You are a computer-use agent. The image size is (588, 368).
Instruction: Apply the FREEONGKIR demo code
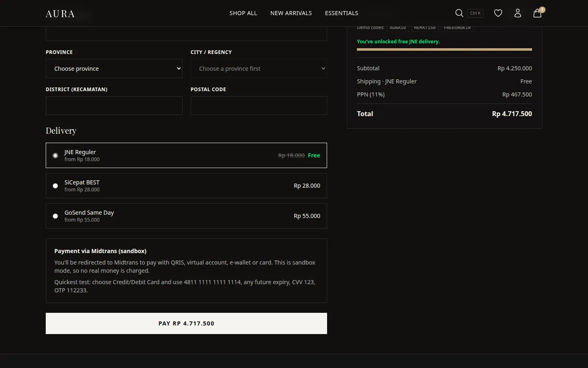point(457,28)
